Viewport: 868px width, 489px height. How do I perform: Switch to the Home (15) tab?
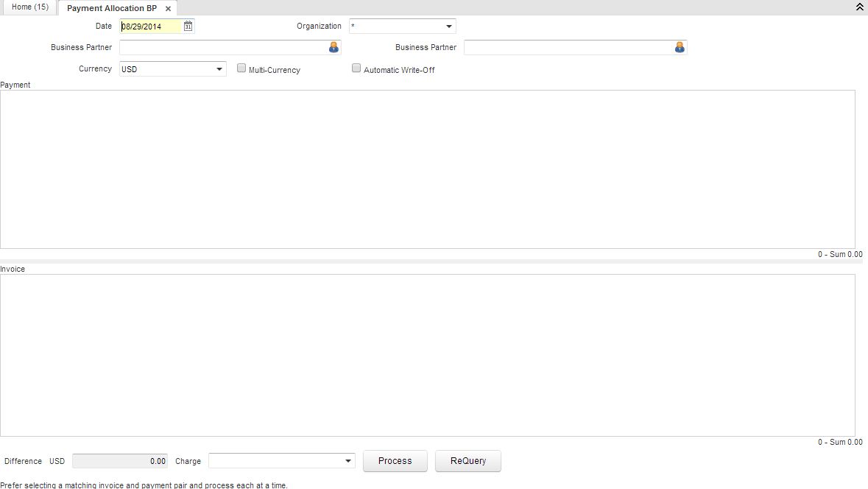pos(30,7)
